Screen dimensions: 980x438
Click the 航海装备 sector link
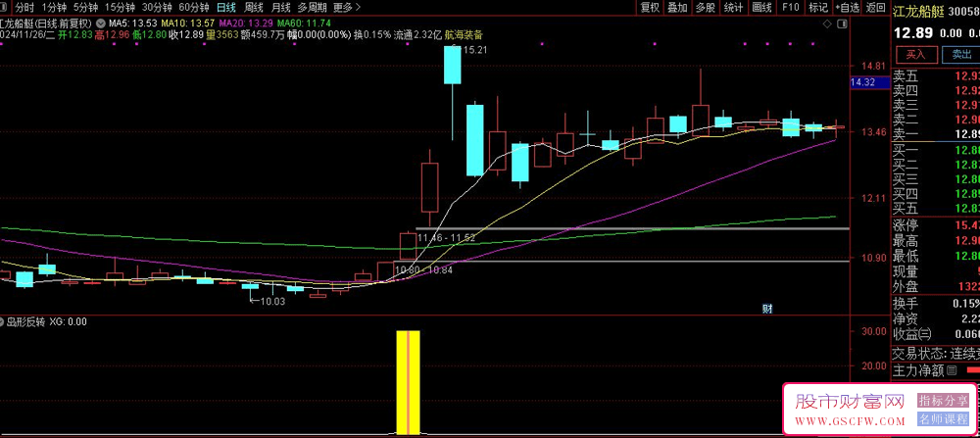pyautogui.click(x=464, y=35)
